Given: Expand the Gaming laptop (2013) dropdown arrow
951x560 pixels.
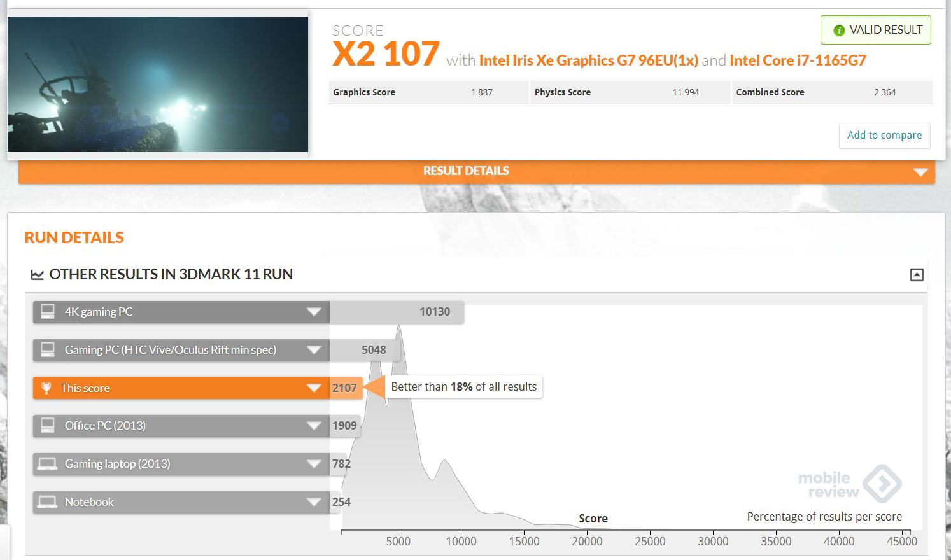Looking at the screenshot, I should (313, 464).
